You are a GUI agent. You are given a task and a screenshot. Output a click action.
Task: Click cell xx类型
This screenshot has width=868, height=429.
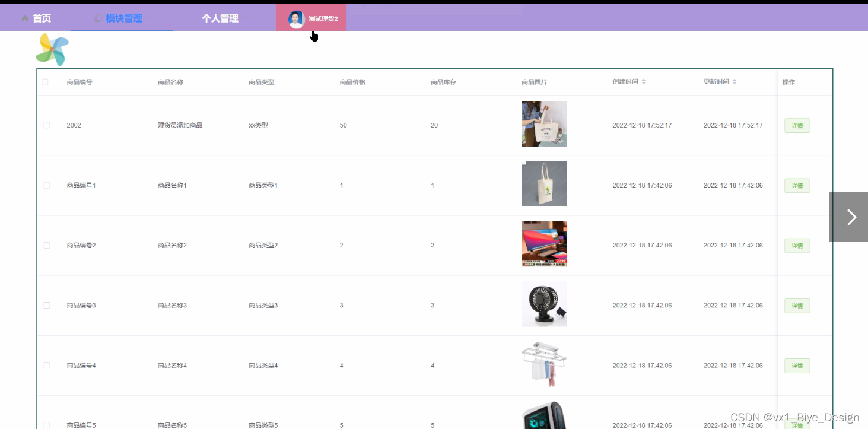pos(258,125)
